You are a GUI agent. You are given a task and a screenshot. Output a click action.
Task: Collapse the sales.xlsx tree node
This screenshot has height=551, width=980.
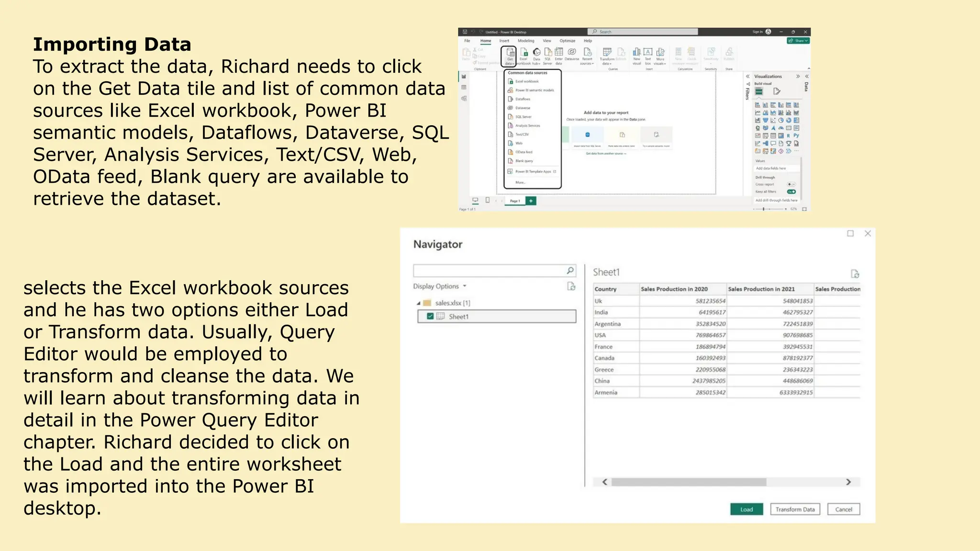tap(418, 303)
